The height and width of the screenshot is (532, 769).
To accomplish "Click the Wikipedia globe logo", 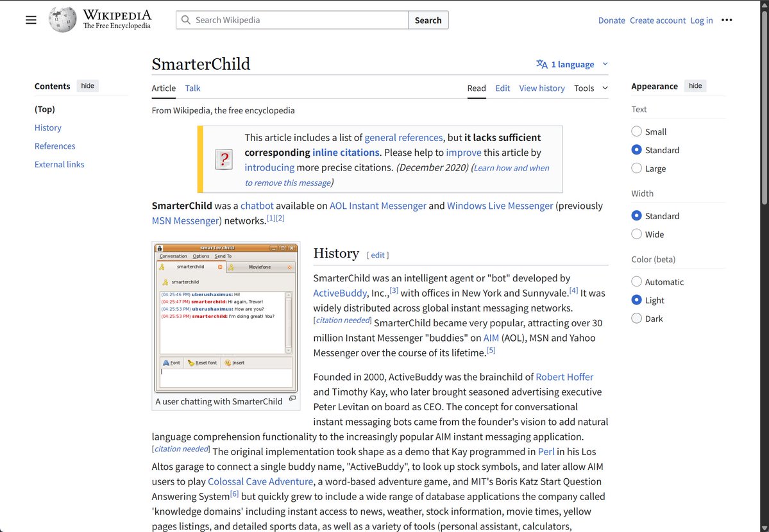I will click(62, 20).
